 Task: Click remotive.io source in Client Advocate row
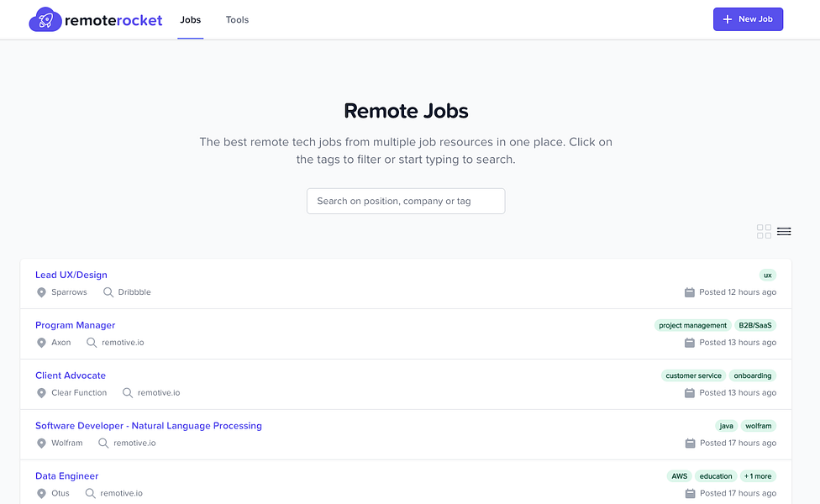159,392
